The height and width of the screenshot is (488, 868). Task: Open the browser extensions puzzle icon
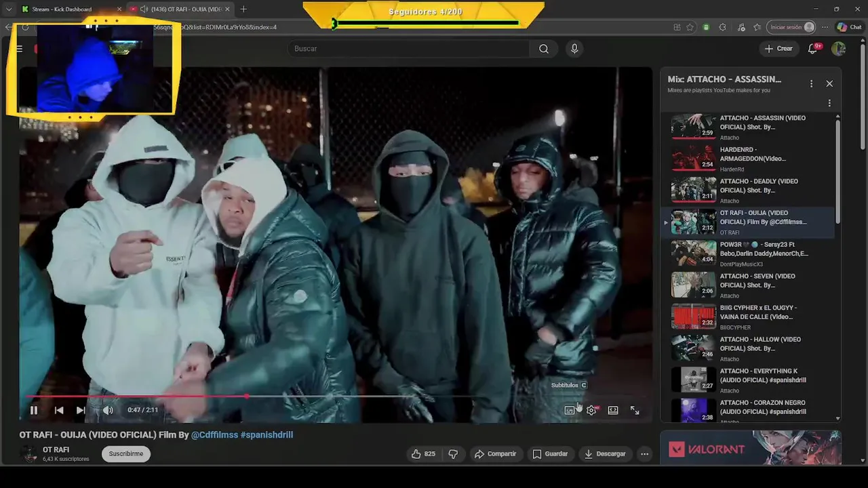722,27
